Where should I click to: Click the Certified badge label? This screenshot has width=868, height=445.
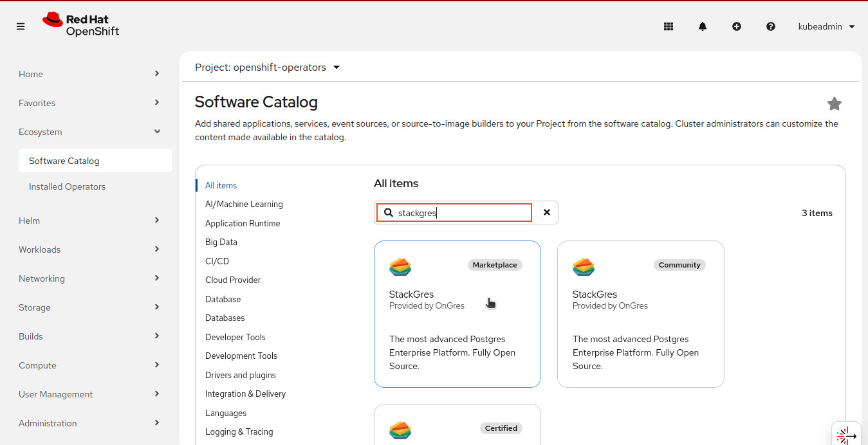[x=501, y=428]
